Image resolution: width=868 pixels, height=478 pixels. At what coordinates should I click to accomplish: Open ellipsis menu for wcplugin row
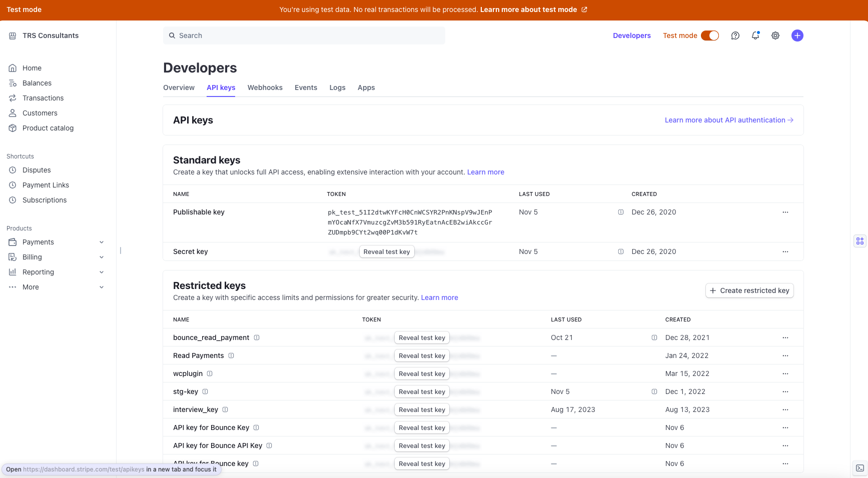point(785,373)
